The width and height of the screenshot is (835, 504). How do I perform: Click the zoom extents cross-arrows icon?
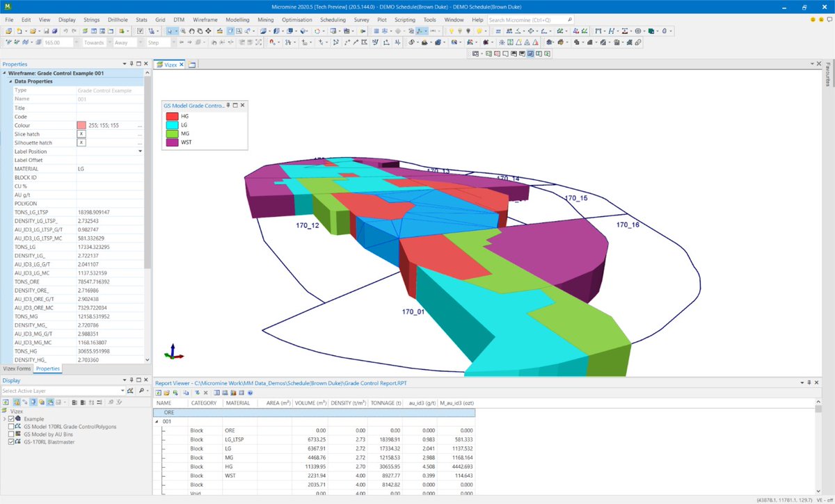[208, 31]
